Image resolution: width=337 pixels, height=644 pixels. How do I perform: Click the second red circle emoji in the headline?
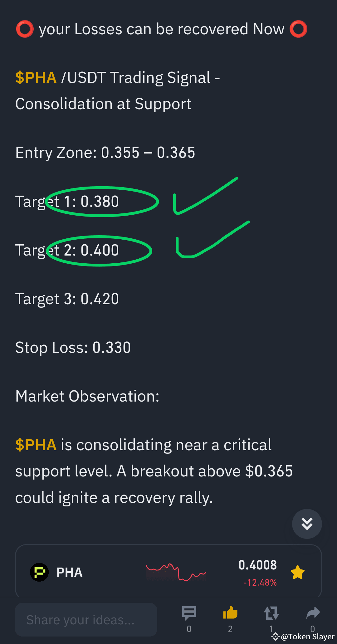(299, 29)
